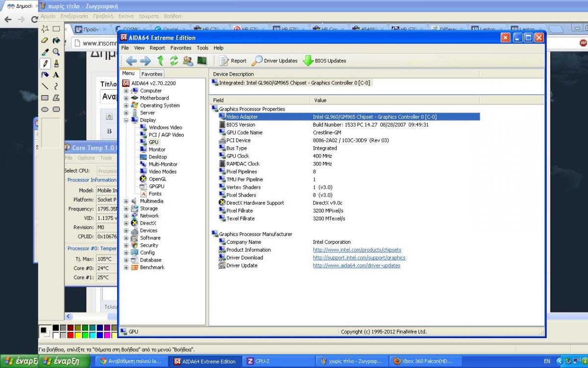Screen dimensions: 588x368
Task: Select the Rounded Rectangle tool in Paint
Action: coord(56,109)
